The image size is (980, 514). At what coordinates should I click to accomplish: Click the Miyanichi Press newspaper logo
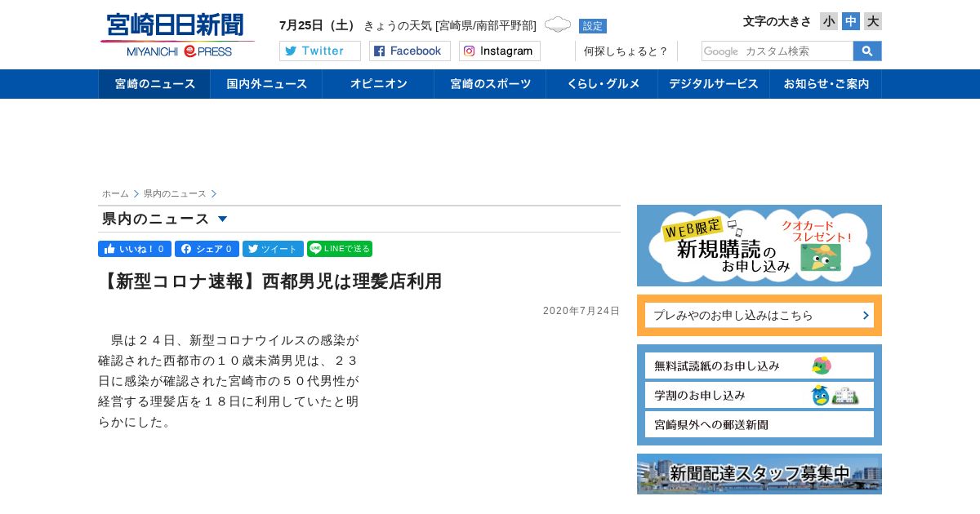pos(177,35)
